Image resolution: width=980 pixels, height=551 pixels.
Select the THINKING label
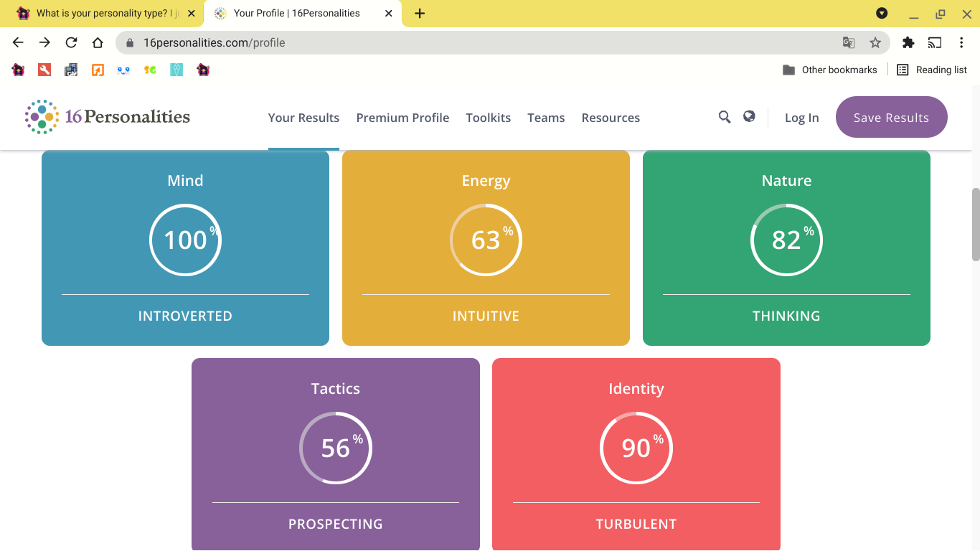coord(786,316)
